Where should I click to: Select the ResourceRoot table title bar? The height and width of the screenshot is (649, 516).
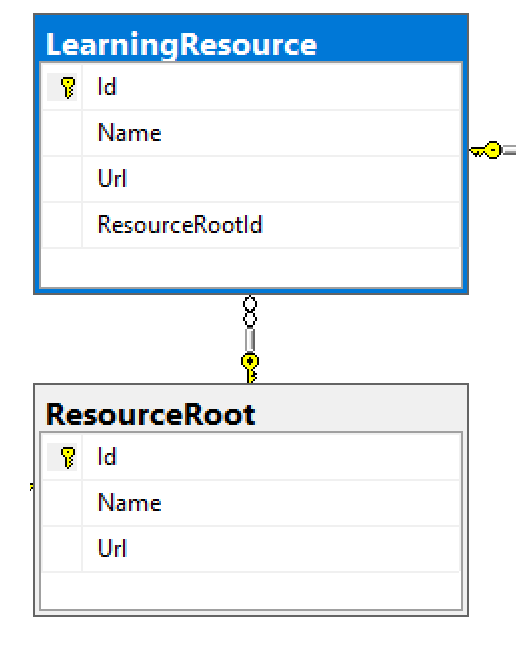(x=251, y=409)
